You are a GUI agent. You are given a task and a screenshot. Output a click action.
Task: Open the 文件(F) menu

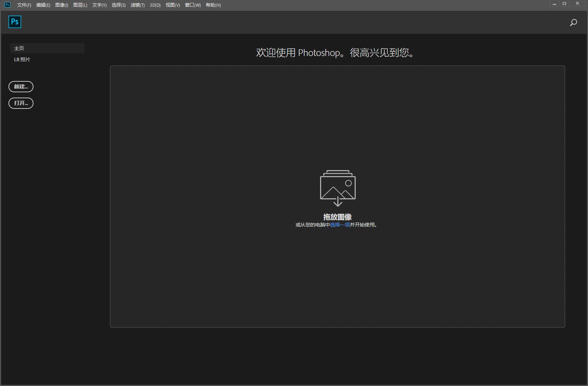point(24,5)
